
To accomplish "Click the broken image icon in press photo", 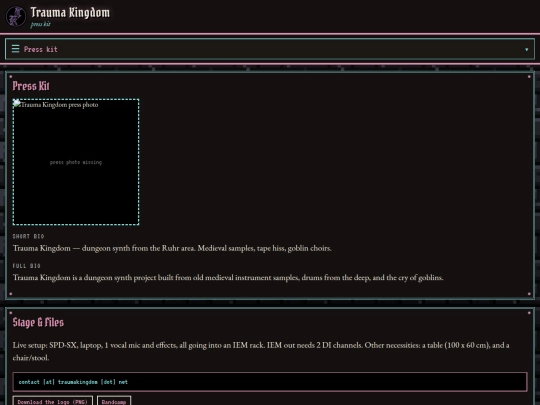I will click(17, 103).
